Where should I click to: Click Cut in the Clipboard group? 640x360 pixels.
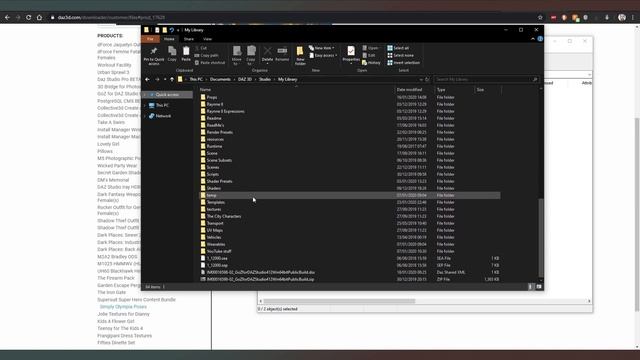[201, 48]
